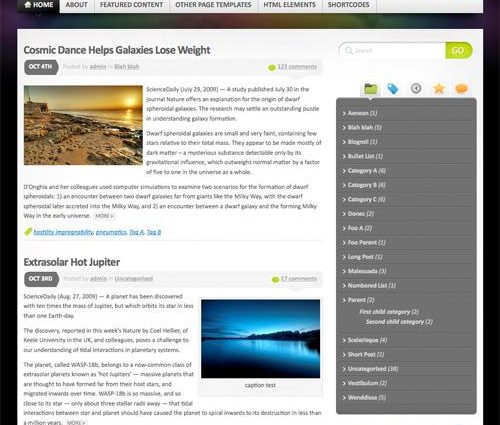Click MORE link in Cosmic Dance post
Image resolution: width=500 pixels, height=425 pixels.
(x=104, y=216)
